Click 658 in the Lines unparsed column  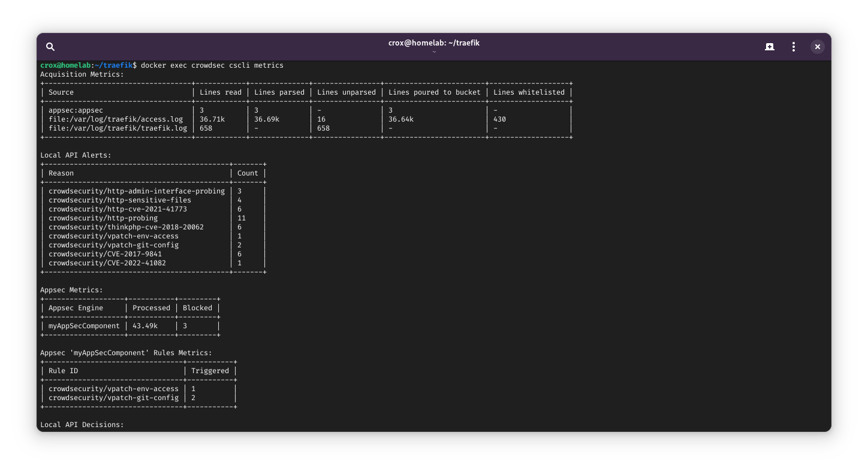[x=324, y=128]
